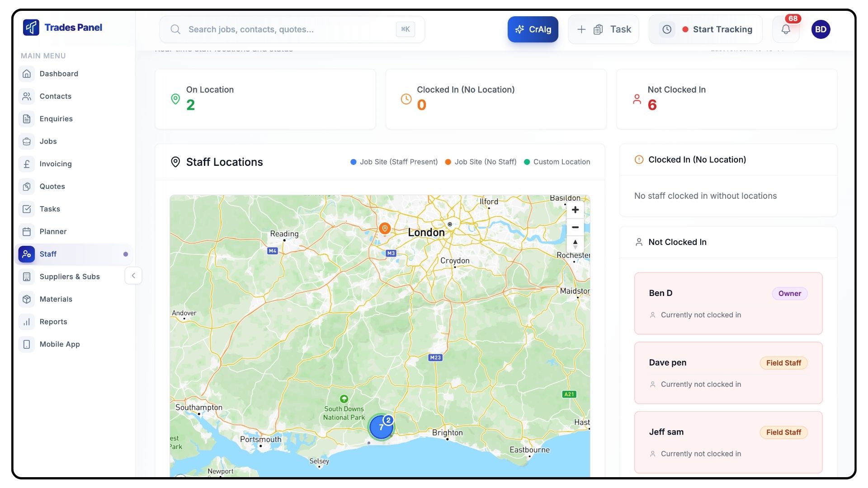
Task: Go to the Planner page
Action: (x=53, y=231)
